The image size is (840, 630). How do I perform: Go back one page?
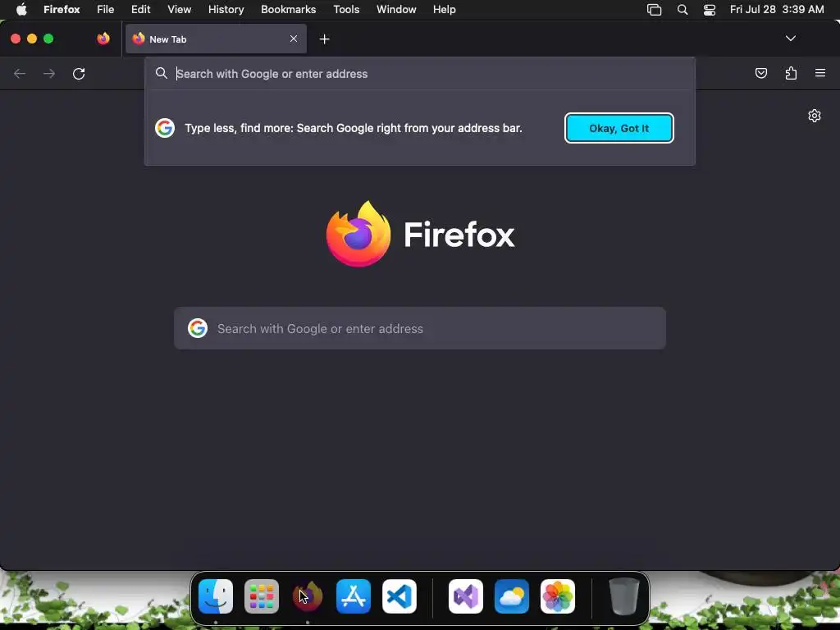click(20, 73)
